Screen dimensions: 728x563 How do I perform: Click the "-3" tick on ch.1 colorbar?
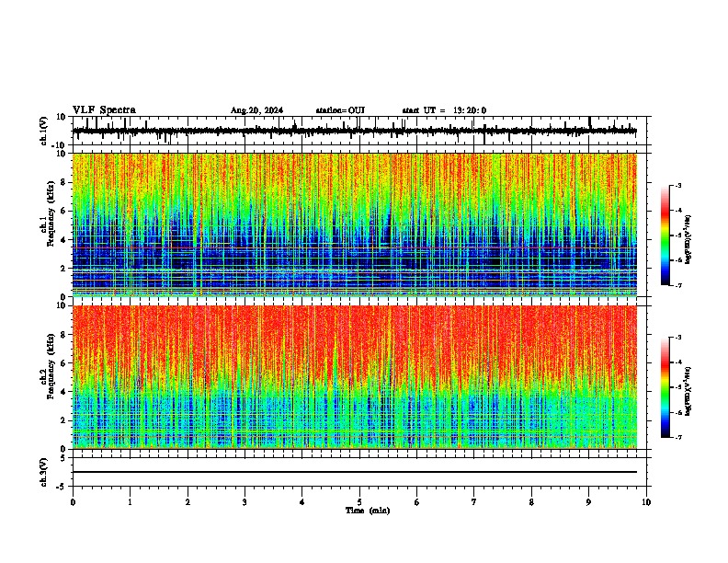(x=678, y=185)
